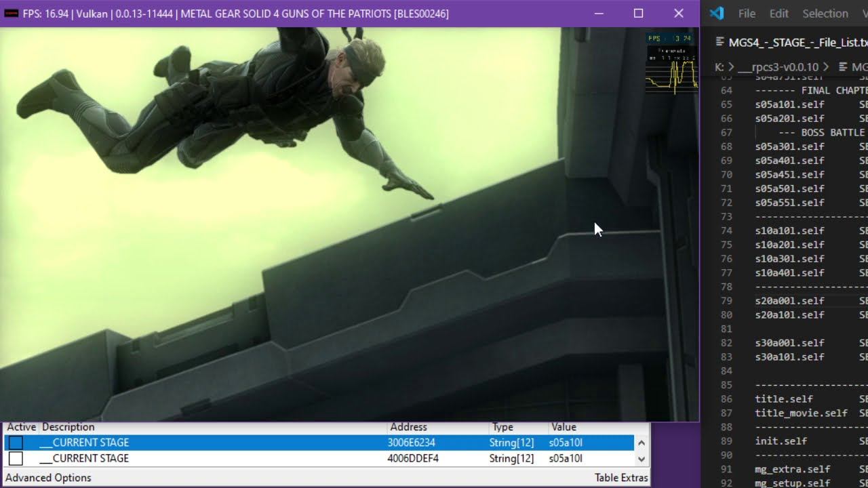This screenshot has height=488, width=868.
Task: Click value s05a10l in highlighted row
Action: [x=566, y=443]
